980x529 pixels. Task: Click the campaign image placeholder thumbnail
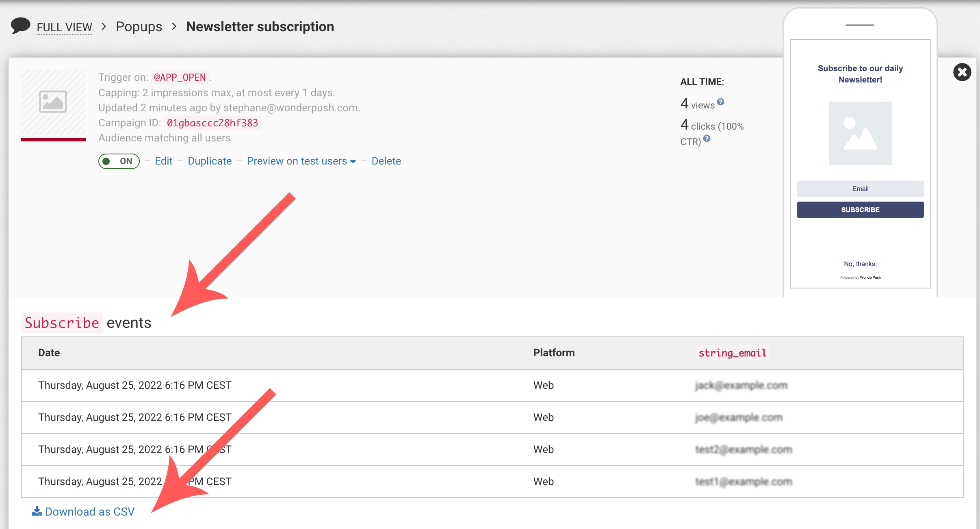(53, 102)
